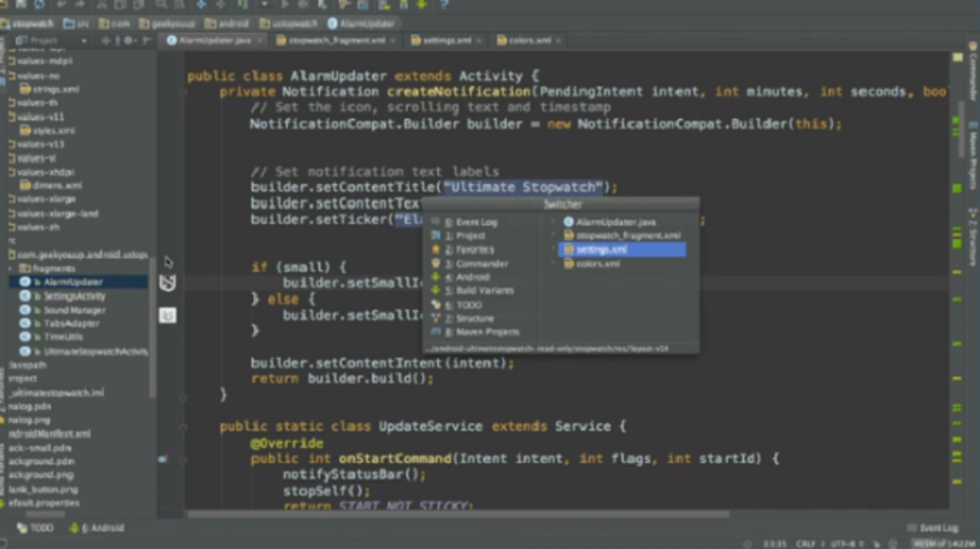Viewport: 980px width, 549px height.
Task: Open Structure tool window from Switcher
Action: (x=467, y=318)
